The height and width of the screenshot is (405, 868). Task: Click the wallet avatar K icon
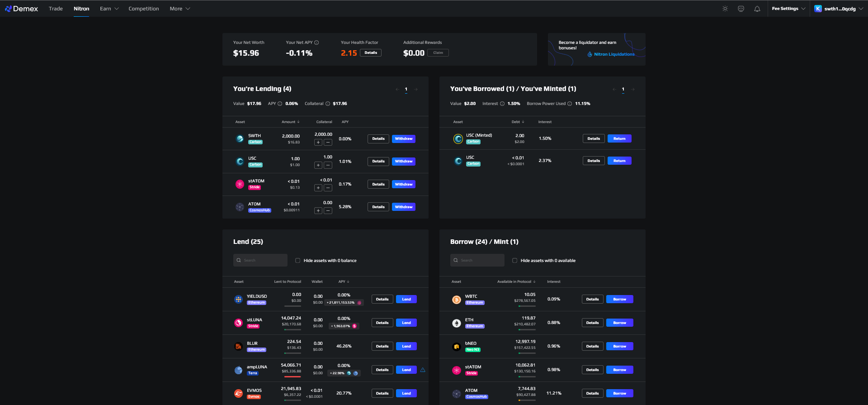(818, 9)
